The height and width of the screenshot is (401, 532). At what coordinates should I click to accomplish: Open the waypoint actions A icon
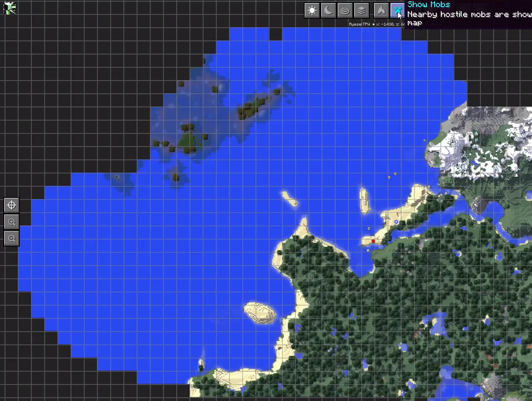(x=381, y=10)
